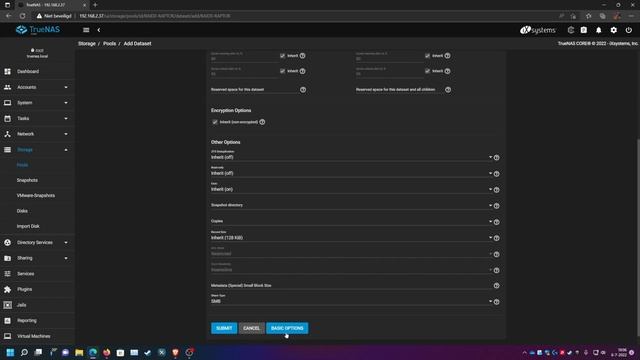Show help for Reserved space dataset and children

448,90
